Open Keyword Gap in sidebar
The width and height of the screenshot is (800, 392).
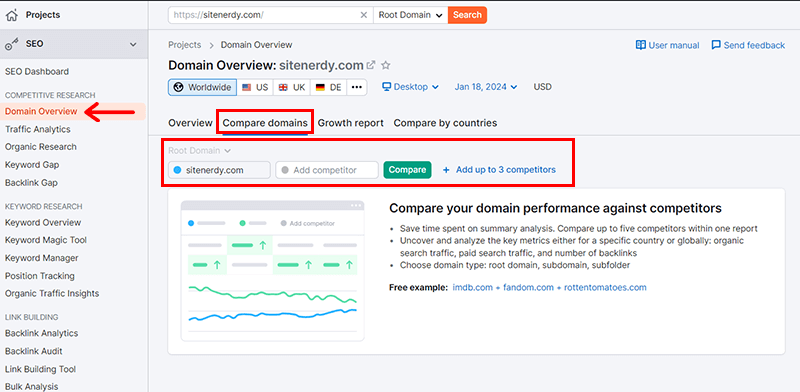click(32, 165)
